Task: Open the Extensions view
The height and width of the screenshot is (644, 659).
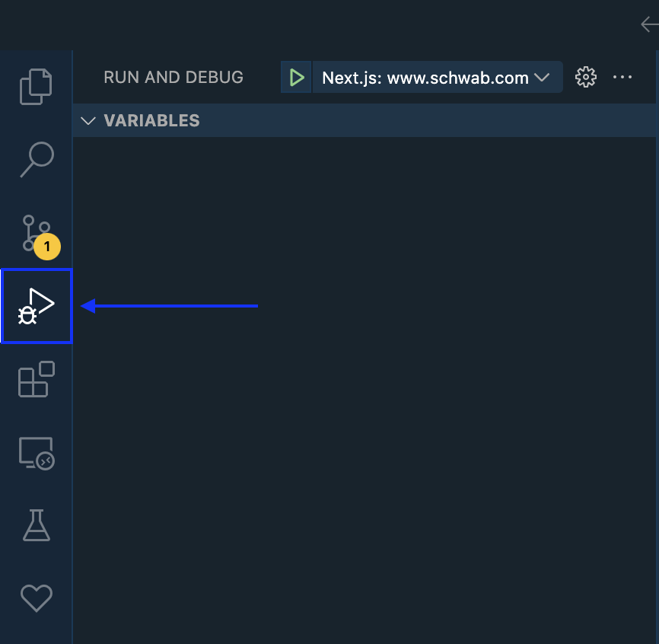Action: 36,378
